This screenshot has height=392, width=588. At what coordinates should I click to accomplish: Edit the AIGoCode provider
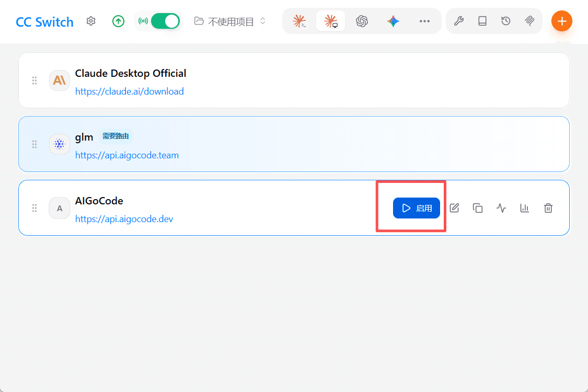coord(454,208)
